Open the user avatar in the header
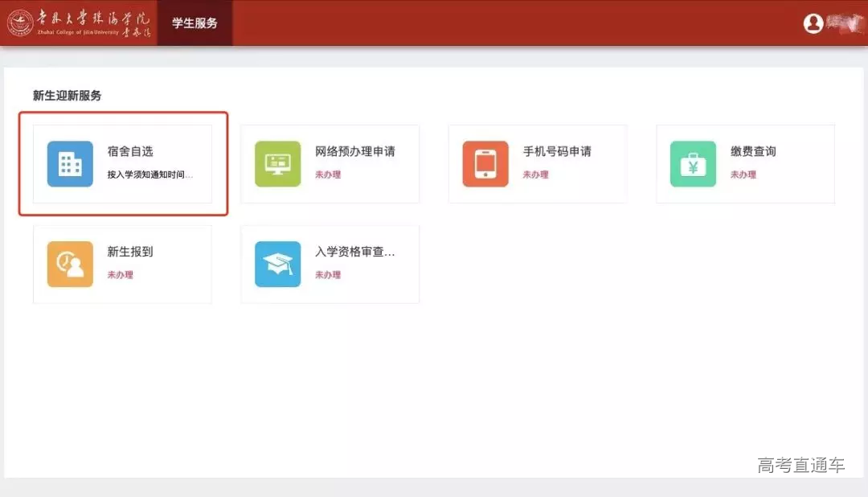 pos(813,23)
